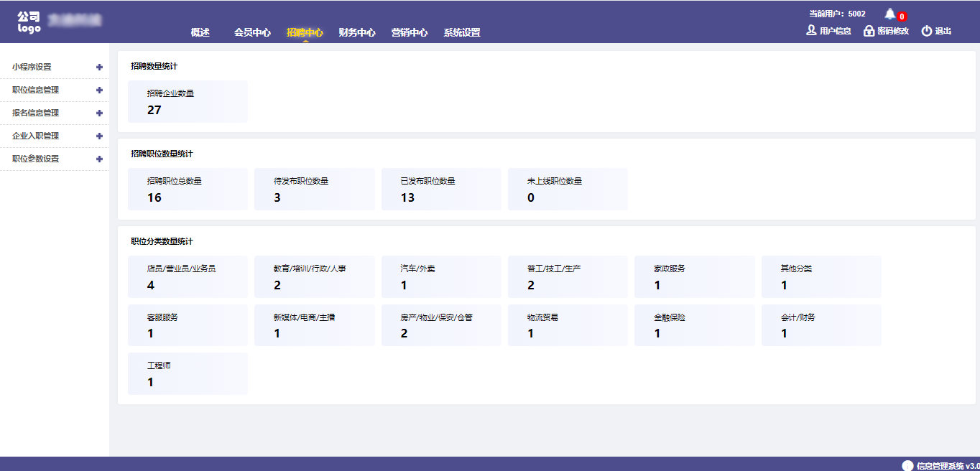Viewport: 980px width, 471px height.
Task: Go to 财务中心 tab
Action: pos(357,32)
